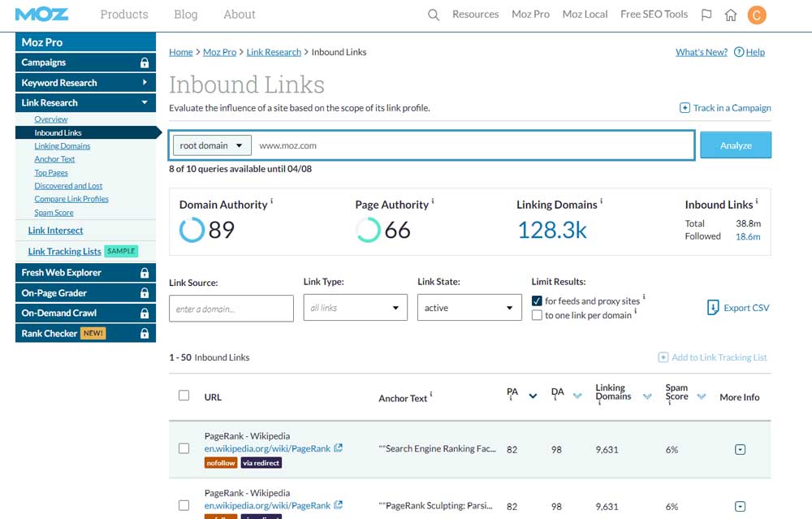This screenshot has height=519, width=812.
Task: Open the orange user account avatar
Action: [757, 15]
